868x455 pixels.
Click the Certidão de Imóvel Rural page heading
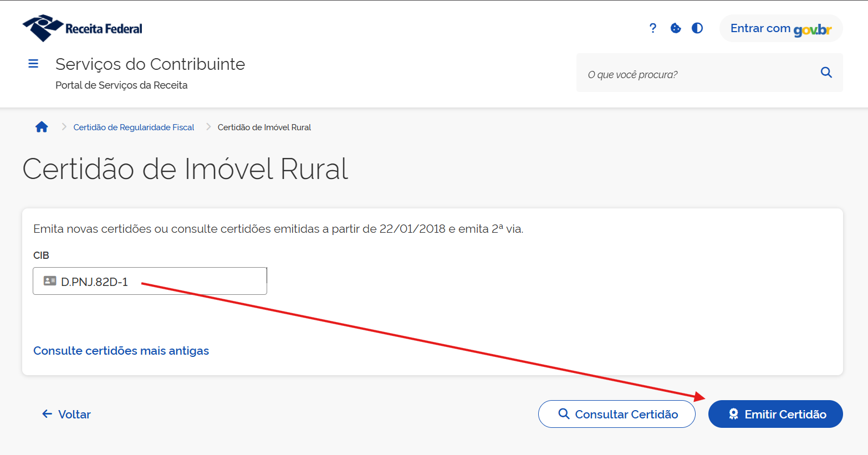tap(185, 169)
